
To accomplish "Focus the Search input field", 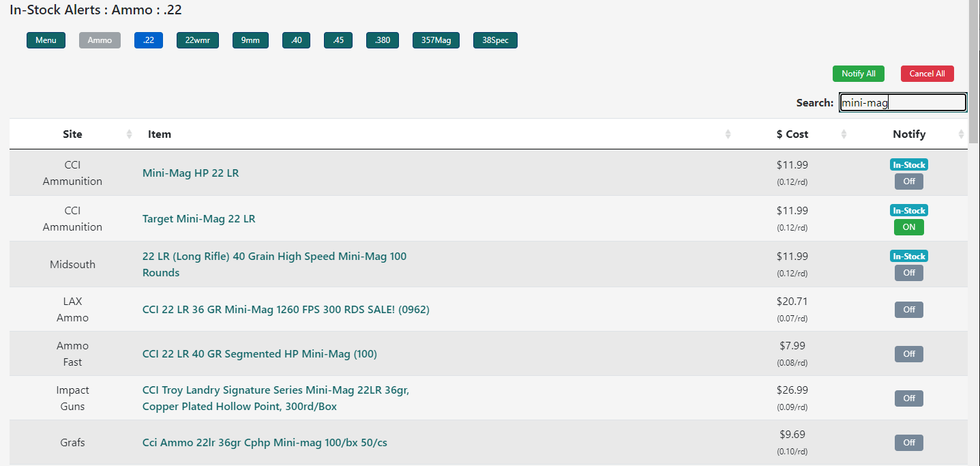I will [902, 102].
